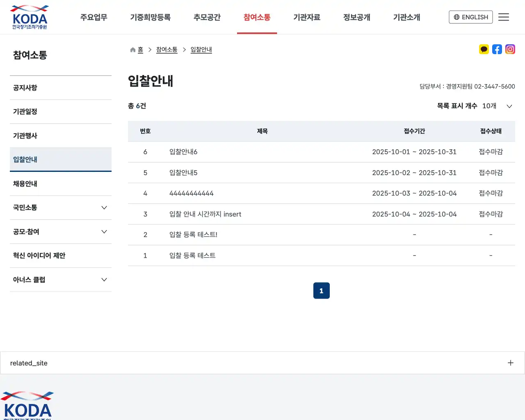Viewport: 525px width, 420px height.
Task: Click pagination page 1 button
Action: tap(321, 290)
